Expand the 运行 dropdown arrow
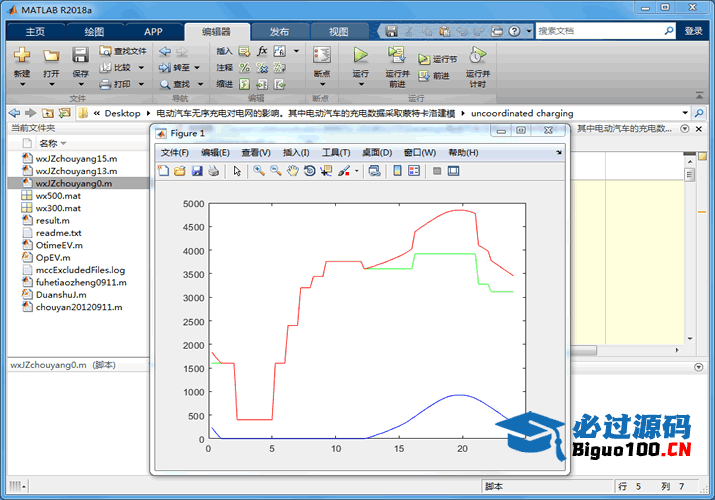715x500 pixels. [361, 84]
